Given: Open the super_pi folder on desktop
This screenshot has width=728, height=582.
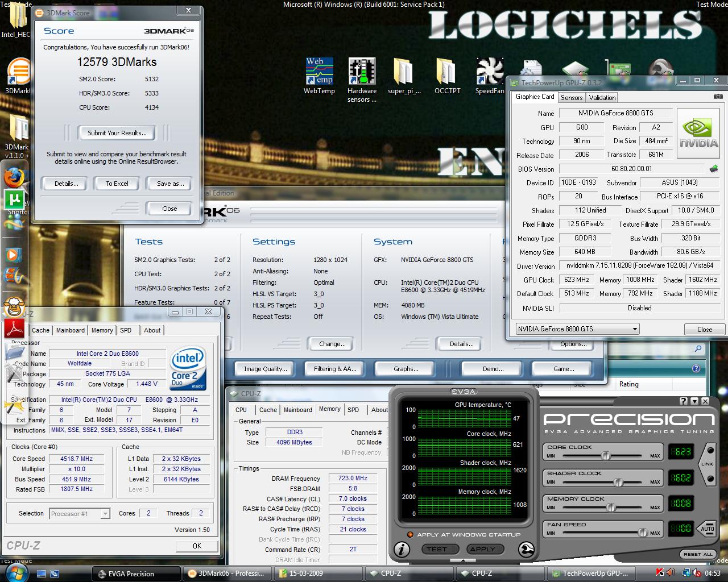Looking at the screenshot, I should (x=404, y=76).
